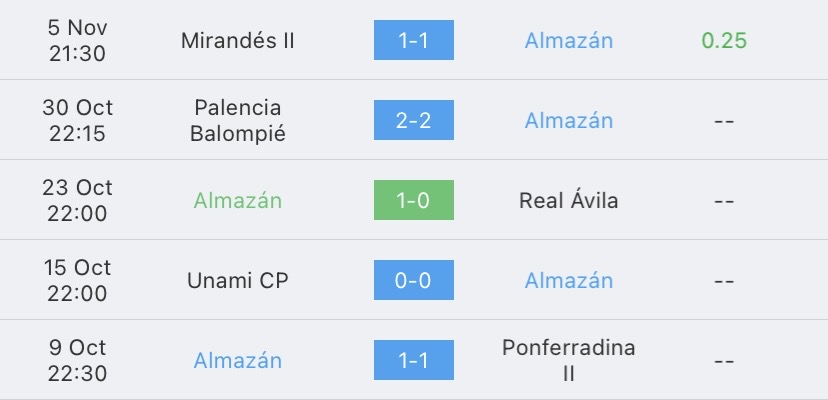
Task: Click the 1-1 score in Mirandés II match
Action: pos(414,41)
